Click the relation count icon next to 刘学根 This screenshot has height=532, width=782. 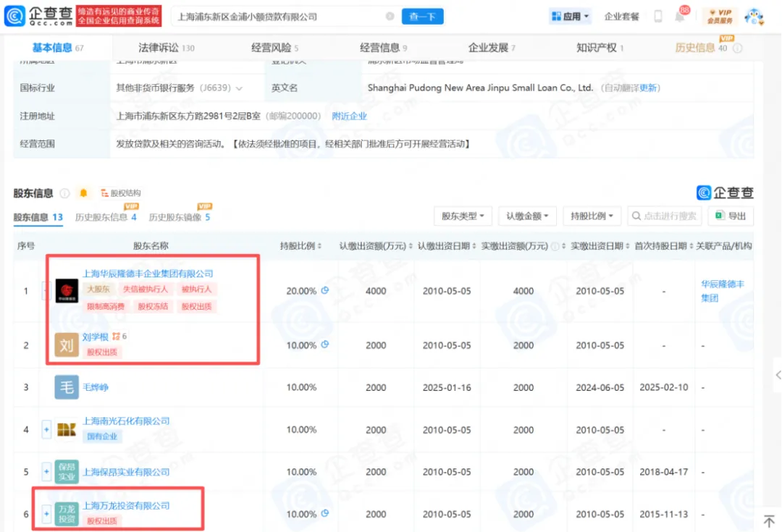(x=119, y=337)
